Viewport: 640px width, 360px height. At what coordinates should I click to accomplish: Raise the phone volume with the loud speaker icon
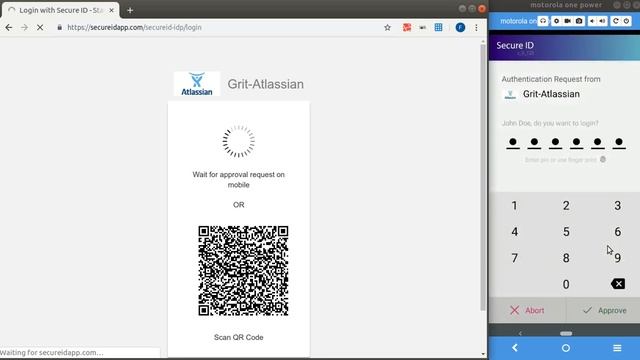coord(602,21)
